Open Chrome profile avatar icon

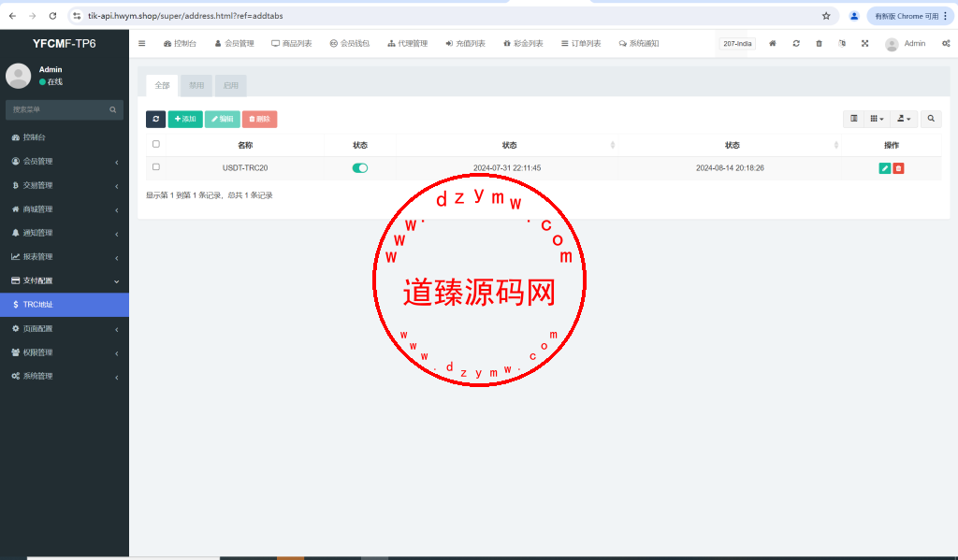[x=854, y=16]
